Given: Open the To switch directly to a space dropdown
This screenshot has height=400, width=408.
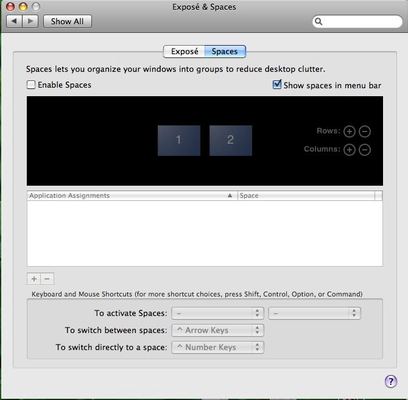Looking at the screenshot, I should [x=218, y=347].
